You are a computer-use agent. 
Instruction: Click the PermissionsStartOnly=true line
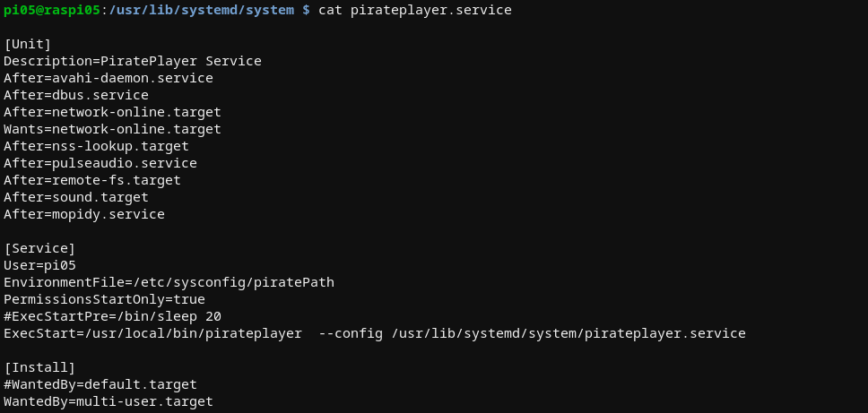tap(104, 299)
